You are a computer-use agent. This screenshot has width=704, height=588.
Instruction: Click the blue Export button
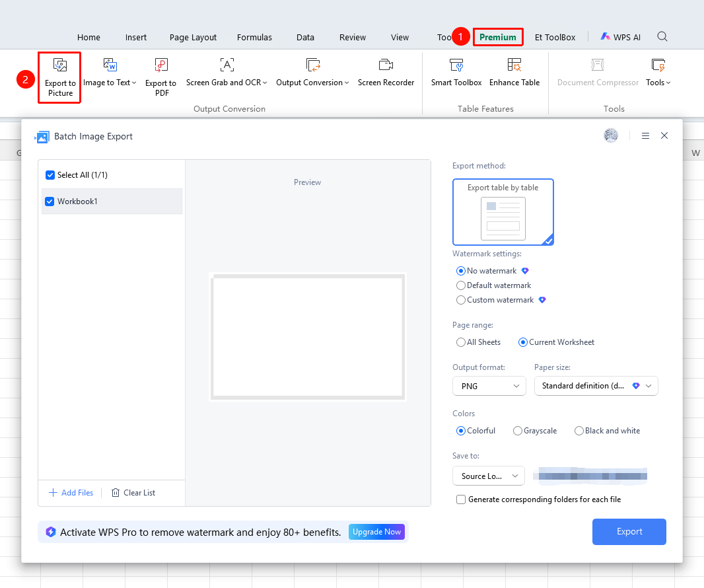pos(629,532)
